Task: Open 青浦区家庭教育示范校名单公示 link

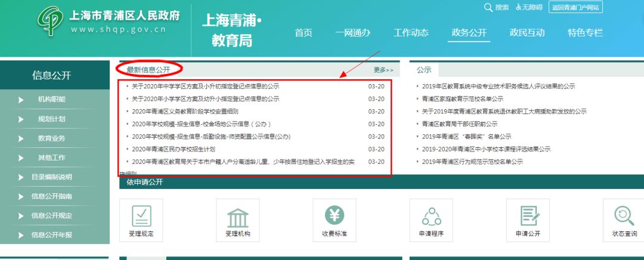Action: [462, 99]
